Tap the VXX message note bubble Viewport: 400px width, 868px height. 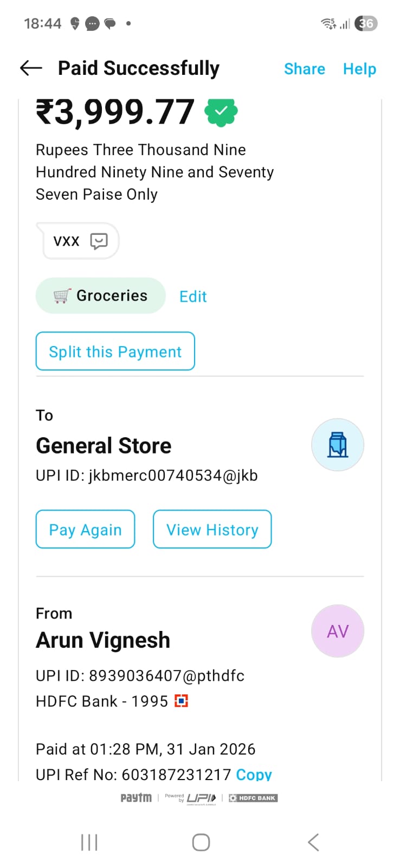(67, 241)
